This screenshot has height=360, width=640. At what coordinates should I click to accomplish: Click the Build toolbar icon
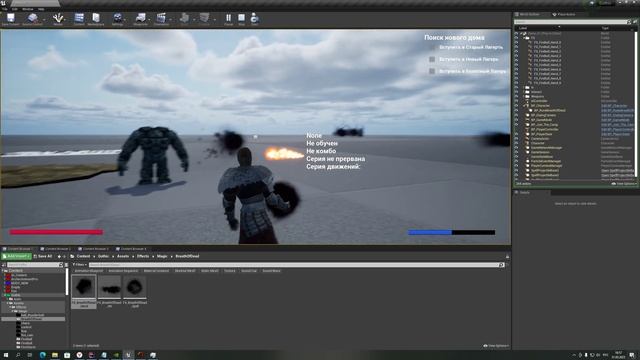click(184, 19)
